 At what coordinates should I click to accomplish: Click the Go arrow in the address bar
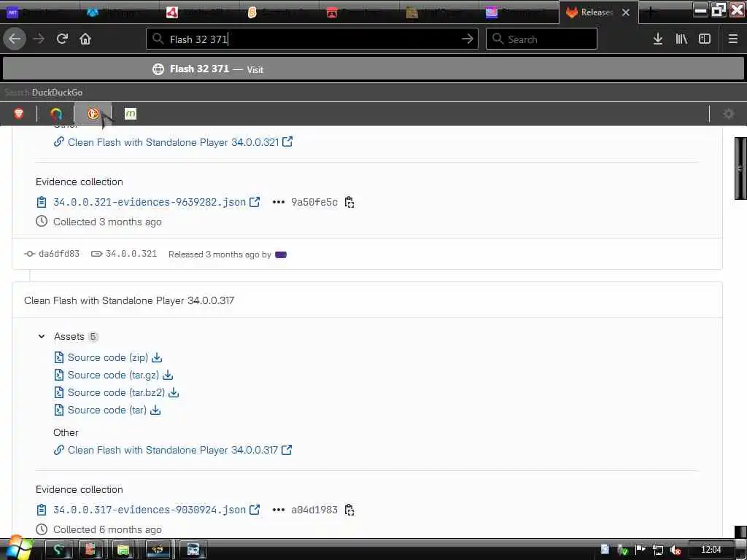pyautogui.click(x=468, y=39)
